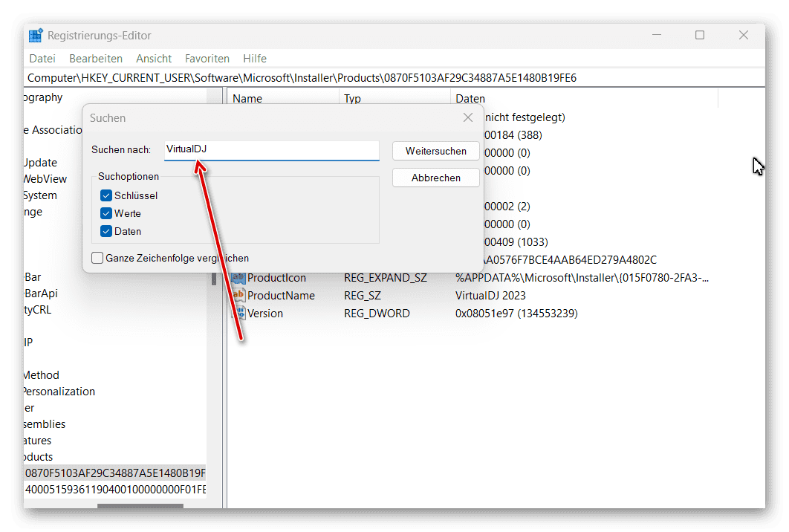Click the Registrierungs-Editor app icon in title bar
Screen dimensions: 789x532
pos(36,35)
